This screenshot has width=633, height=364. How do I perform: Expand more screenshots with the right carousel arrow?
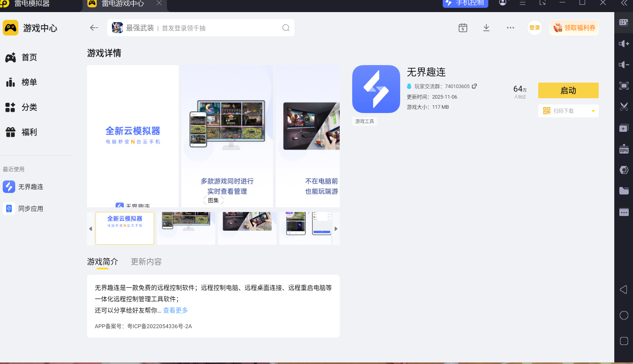[x=336, y=229]
